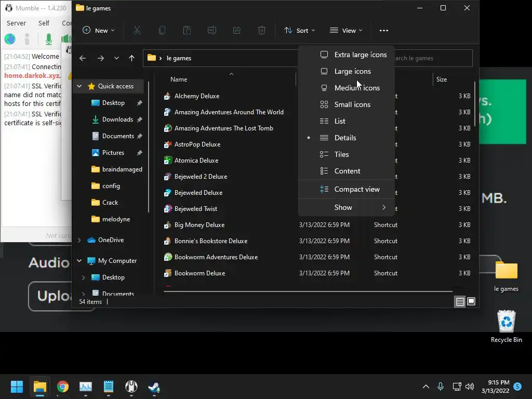Screen dimensions: 532x399
Task: Open the Server menu in Mumble
Action: pos(16,23)
